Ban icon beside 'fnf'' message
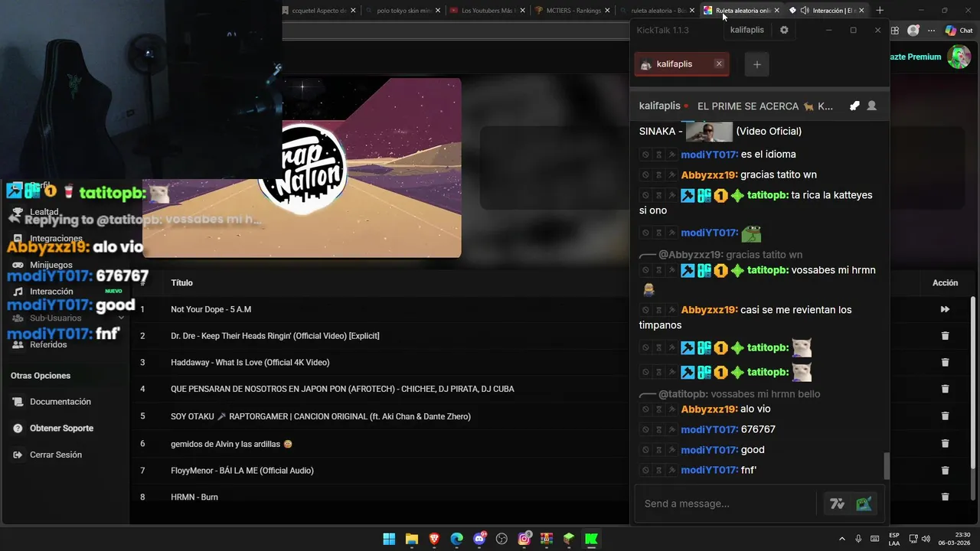The width and height of the screenshot is (980, 551). (x=645, y=471)
